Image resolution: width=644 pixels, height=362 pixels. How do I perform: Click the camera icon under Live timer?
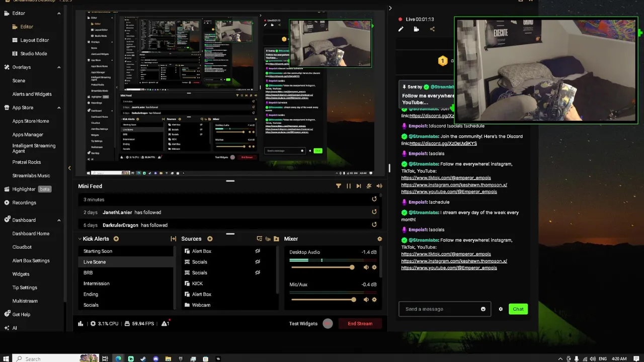pos(416,29)
